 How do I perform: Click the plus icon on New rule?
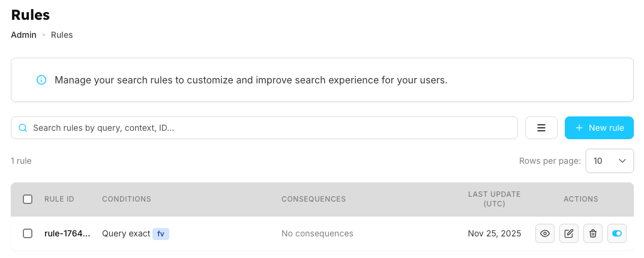pos(579,128)
